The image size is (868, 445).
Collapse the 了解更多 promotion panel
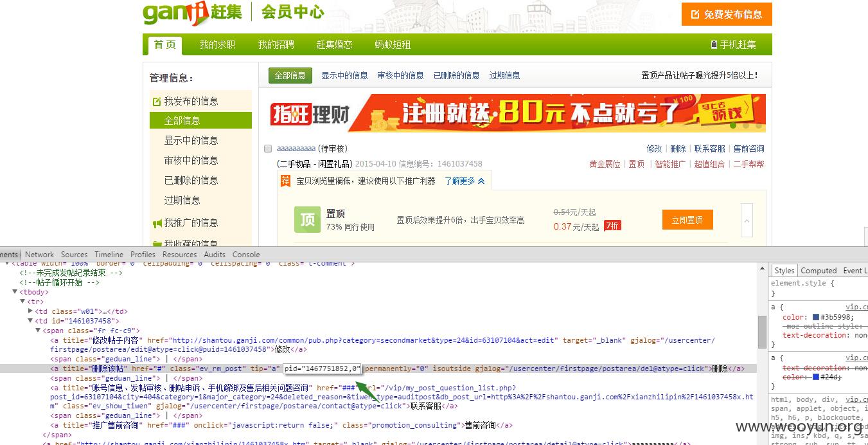click(x=465, y=181)
